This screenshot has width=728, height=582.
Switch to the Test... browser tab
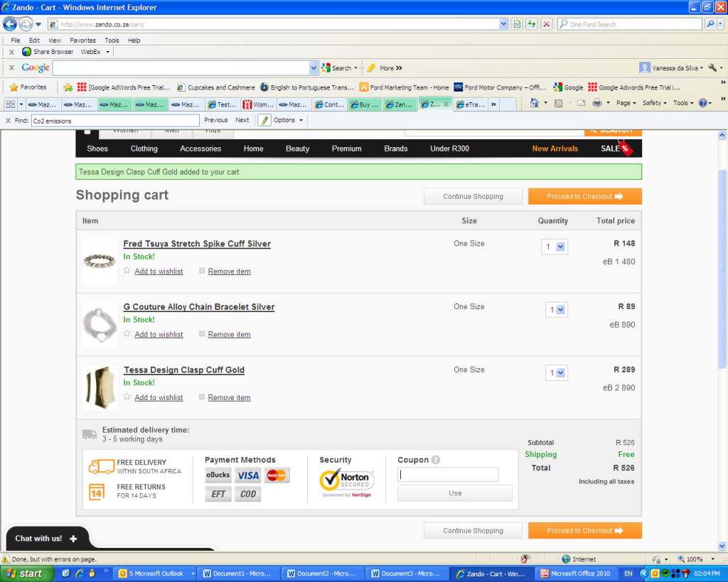click(223, 104)
